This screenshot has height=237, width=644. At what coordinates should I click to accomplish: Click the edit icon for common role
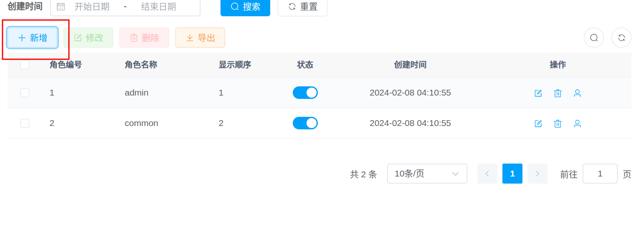click(538, 124)
